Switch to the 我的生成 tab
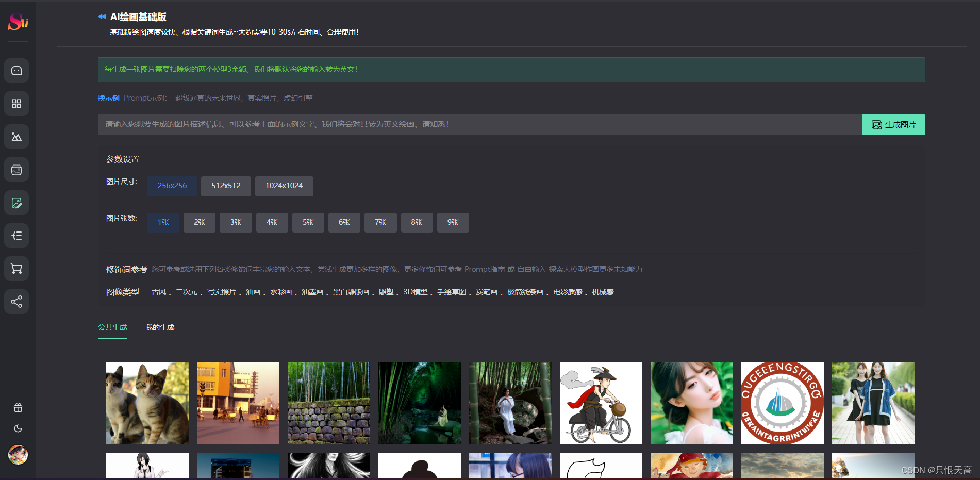The height and width of the screenshot is (480, 980). tap(160, 328)
